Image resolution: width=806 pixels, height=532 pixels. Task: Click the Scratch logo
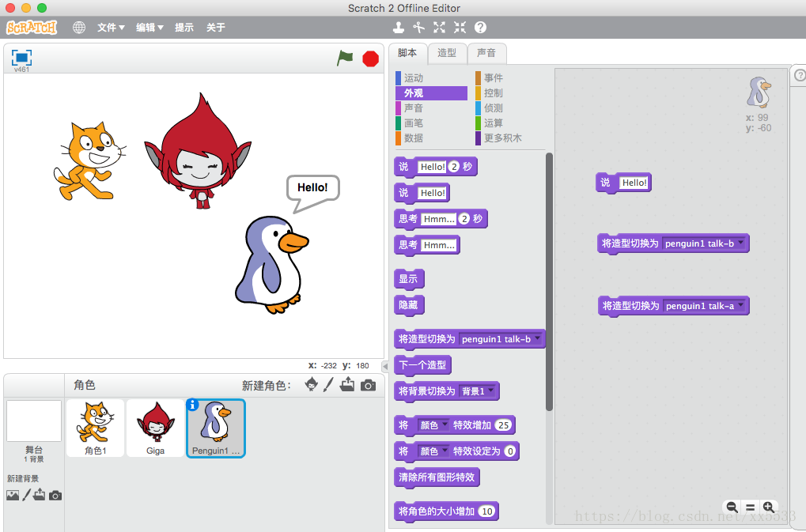(32, 27)
